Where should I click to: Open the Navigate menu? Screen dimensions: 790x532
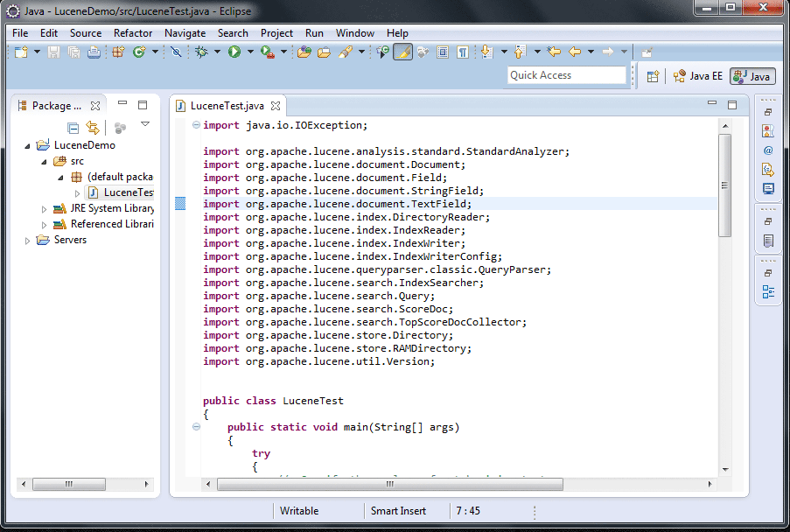pos(185,33)
